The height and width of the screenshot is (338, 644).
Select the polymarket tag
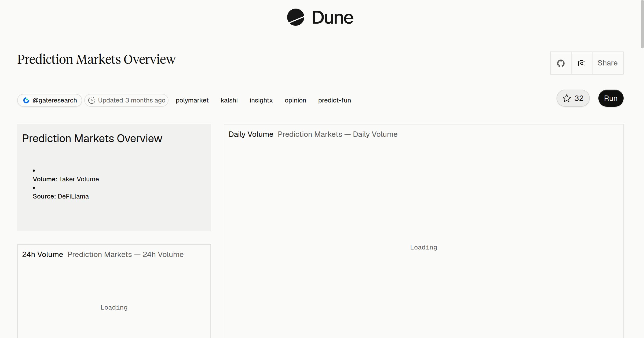click(192, 100)
